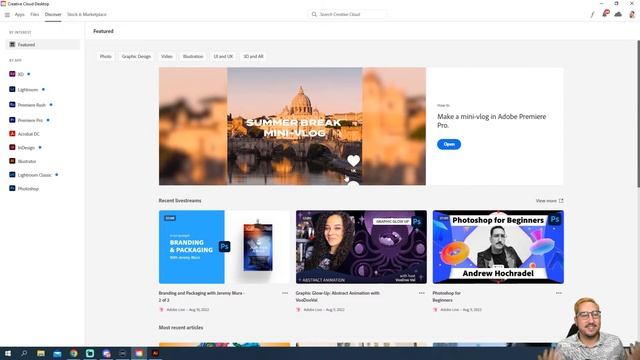The image size is (640, 360).
Task: Click the Lightroom app icon
Action: click(12, 89)
